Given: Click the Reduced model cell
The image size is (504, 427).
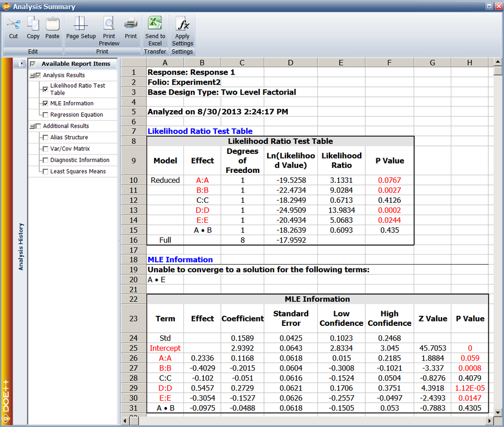Looking at the screenshot, I should pyautogui.click(x=165, y=180).
